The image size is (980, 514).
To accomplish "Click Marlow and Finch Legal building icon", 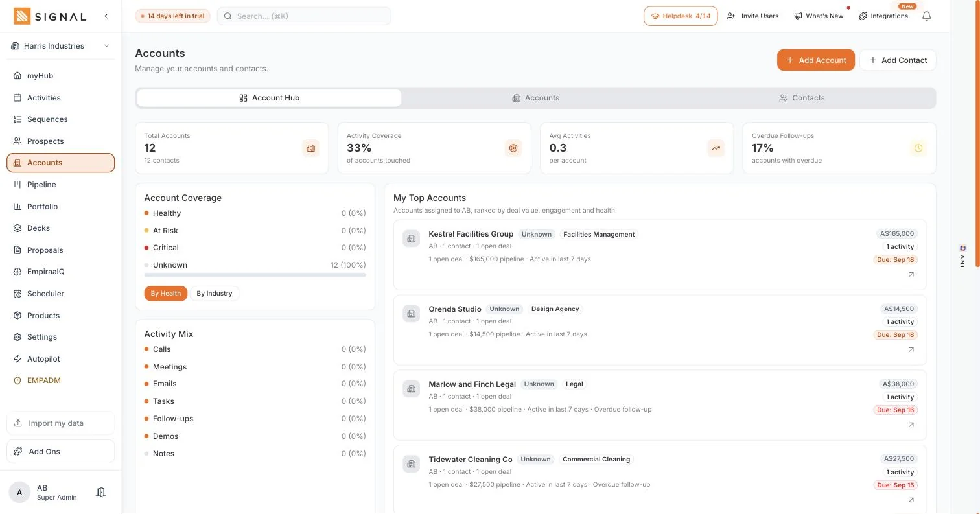I will [412, 389].
